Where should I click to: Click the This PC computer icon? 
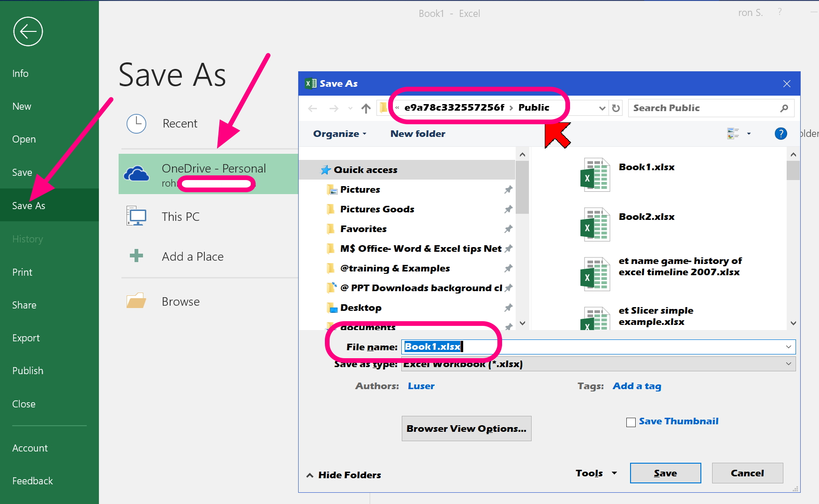(136, 216)
